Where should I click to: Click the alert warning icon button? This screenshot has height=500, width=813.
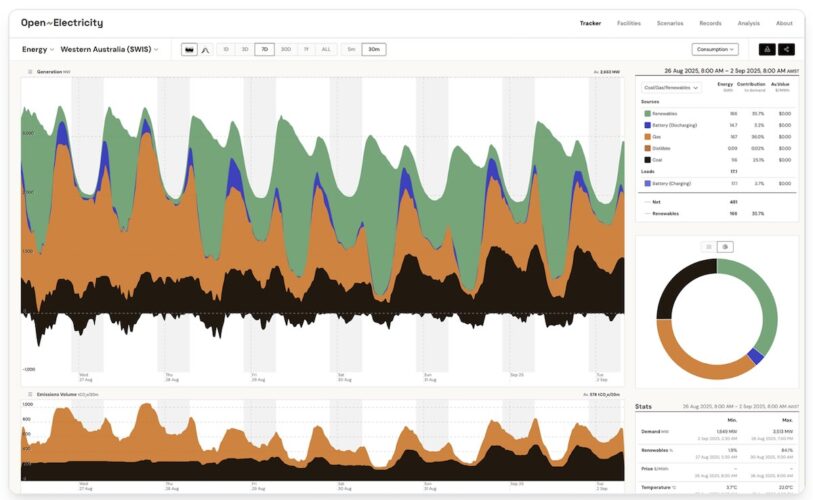(x=767, y=49)
